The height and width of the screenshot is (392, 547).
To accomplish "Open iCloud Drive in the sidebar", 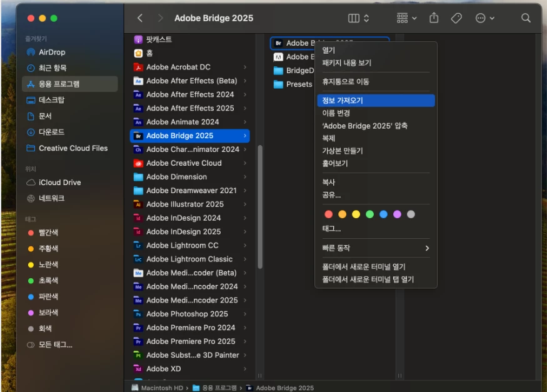I will (70, 183).
